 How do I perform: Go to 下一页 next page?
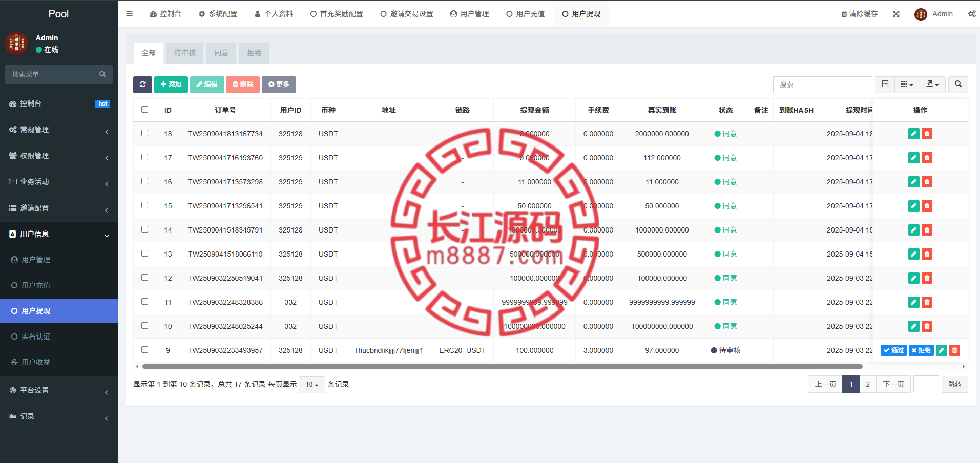(x=893, y=384)
